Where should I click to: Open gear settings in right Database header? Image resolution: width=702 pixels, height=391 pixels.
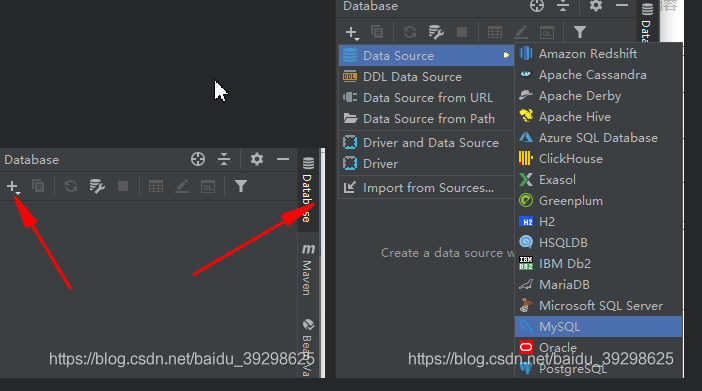pos(595,6)
